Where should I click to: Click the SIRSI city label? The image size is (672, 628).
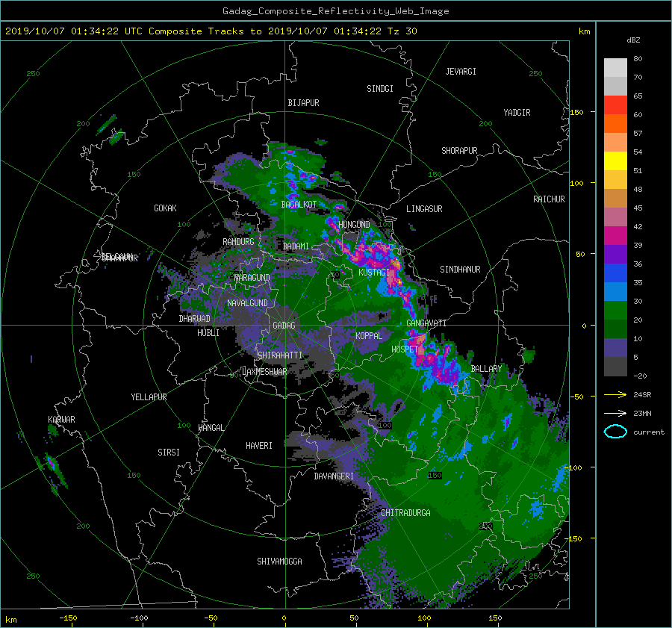pos(169,453)
